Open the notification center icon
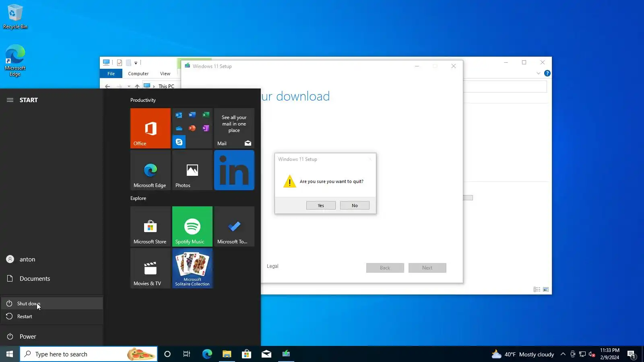Viewport: 644px width, 362px height. (631, 354)
